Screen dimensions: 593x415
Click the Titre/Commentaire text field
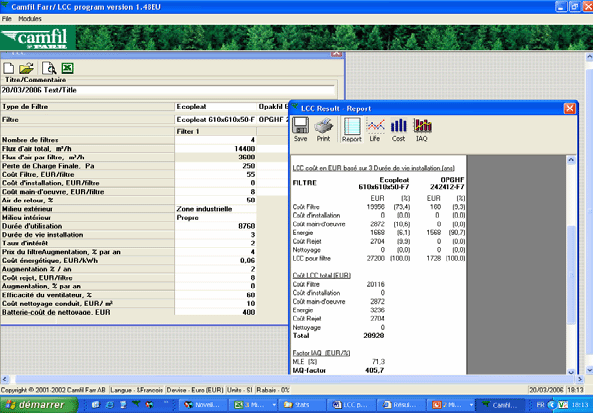pos(168,90)
